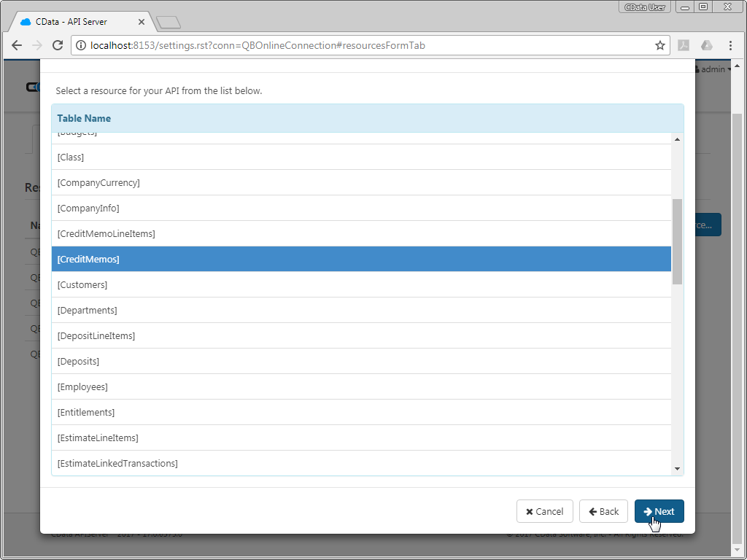Viewport: 747px width, 560px height.
Task: Click the table list scrollbar thumb
Action: (x=677, y=241)
